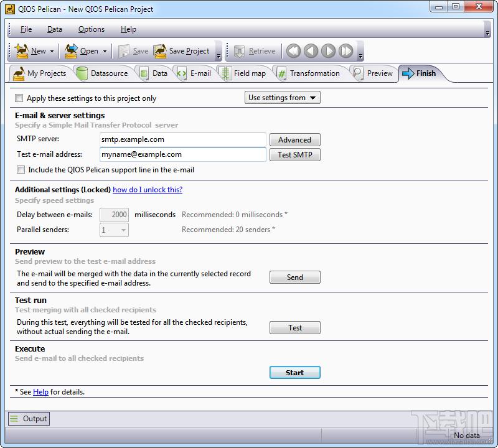This screenshot has height=448, width=498.
Task: Click the database cylinder icon on Datasource tab
Action: (x=82, y=73)
